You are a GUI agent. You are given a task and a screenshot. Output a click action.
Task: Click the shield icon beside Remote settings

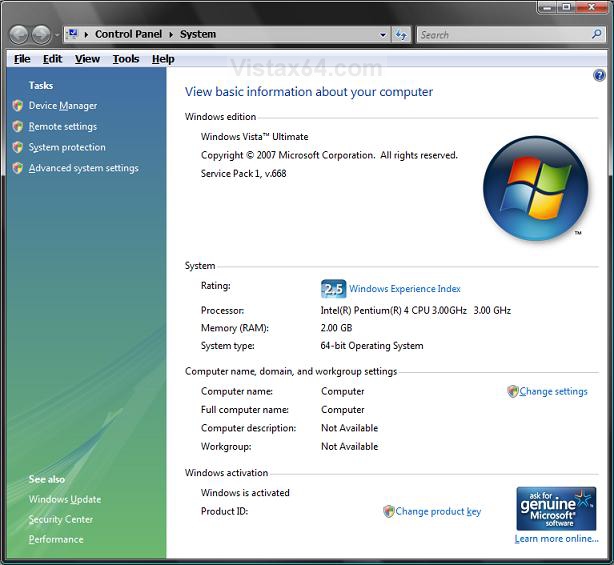[17, 126]
